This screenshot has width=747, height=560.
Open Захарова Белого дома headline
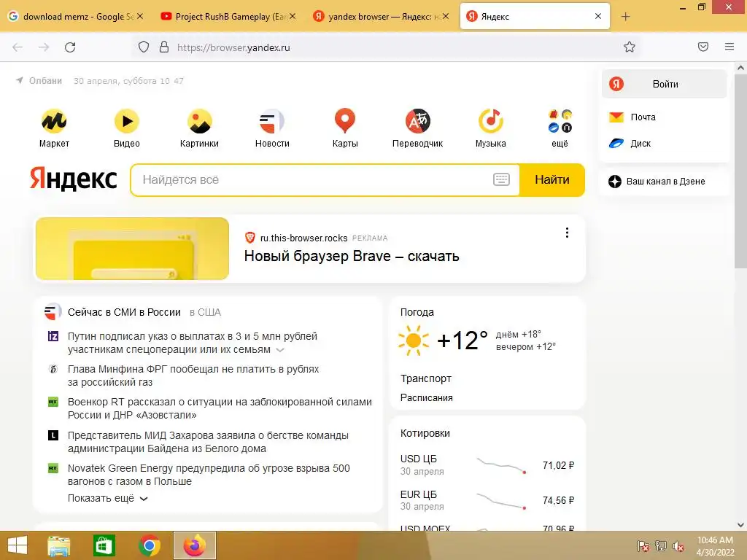click(208, 442)
